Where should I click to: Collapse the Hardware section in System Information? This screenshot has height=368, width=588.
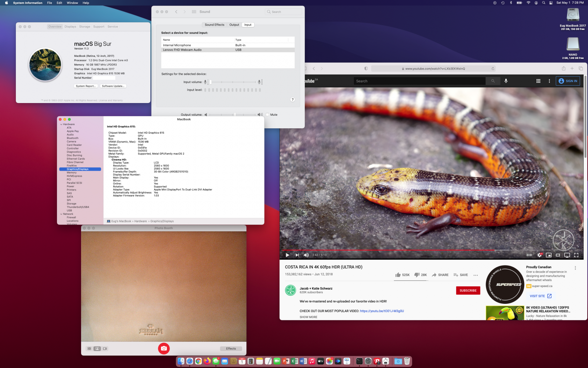tap(61, 124)
